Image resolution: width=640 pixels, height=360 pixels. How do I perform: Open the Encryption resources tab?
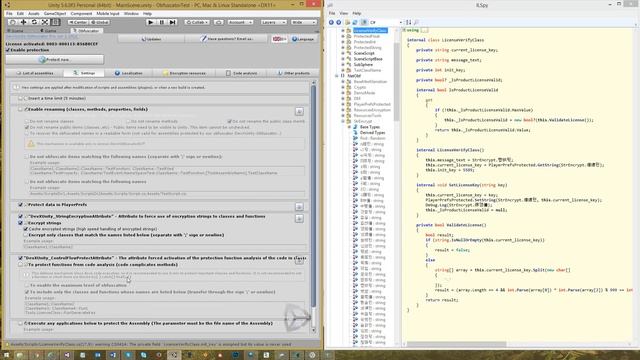184,73
